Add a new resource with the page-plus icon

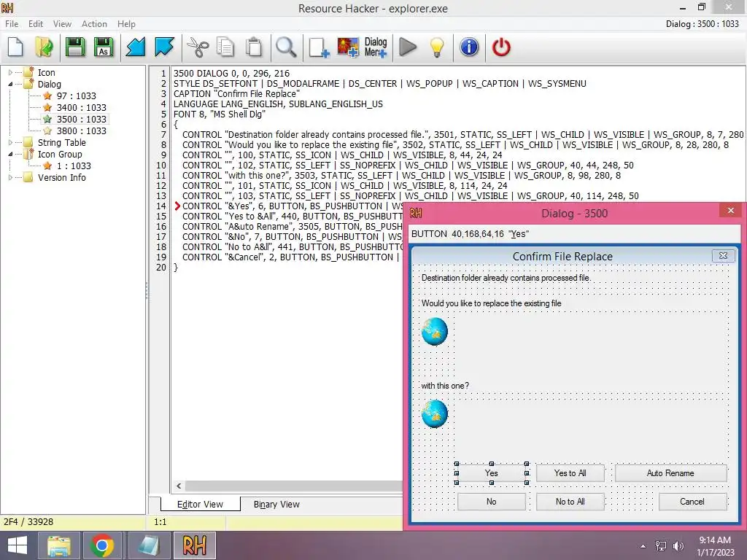click(x=319, y=47)
